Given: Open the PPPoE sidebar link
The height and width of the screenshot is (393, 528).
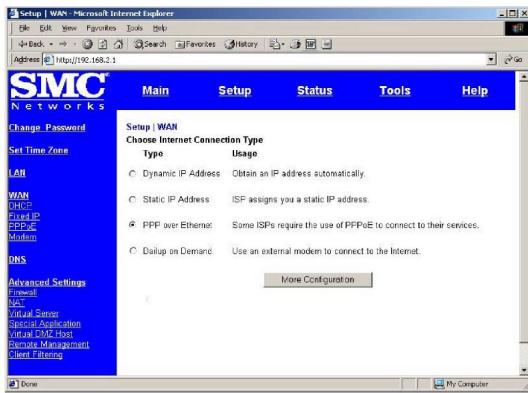Looking at the screenshot, I should pyautogui.click(x=23, y=226).
